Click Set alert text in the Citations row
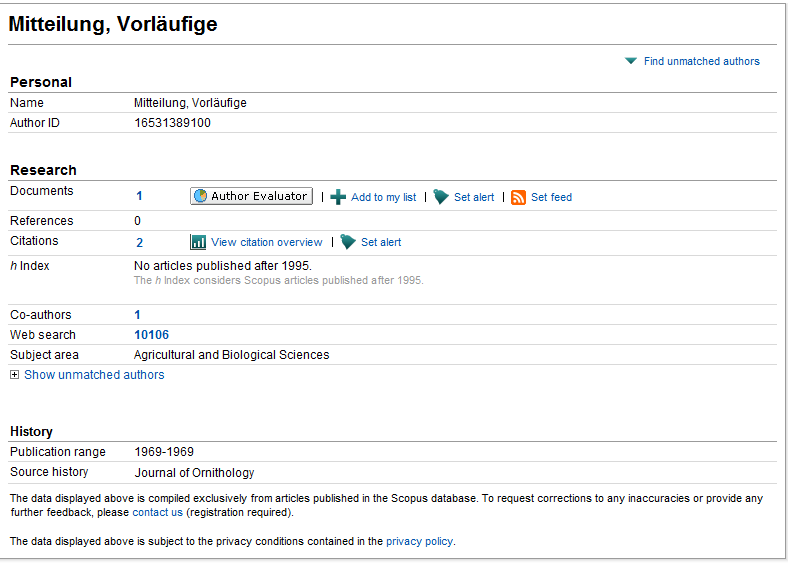This screenshot has width=788, height=580. pos(381,242)
